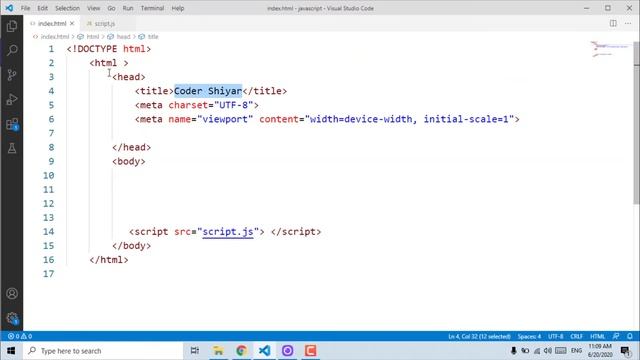Open volume control in system tray
Image resolution: width=640 pixels, height=360 pixels.
[x=548, y=351]
